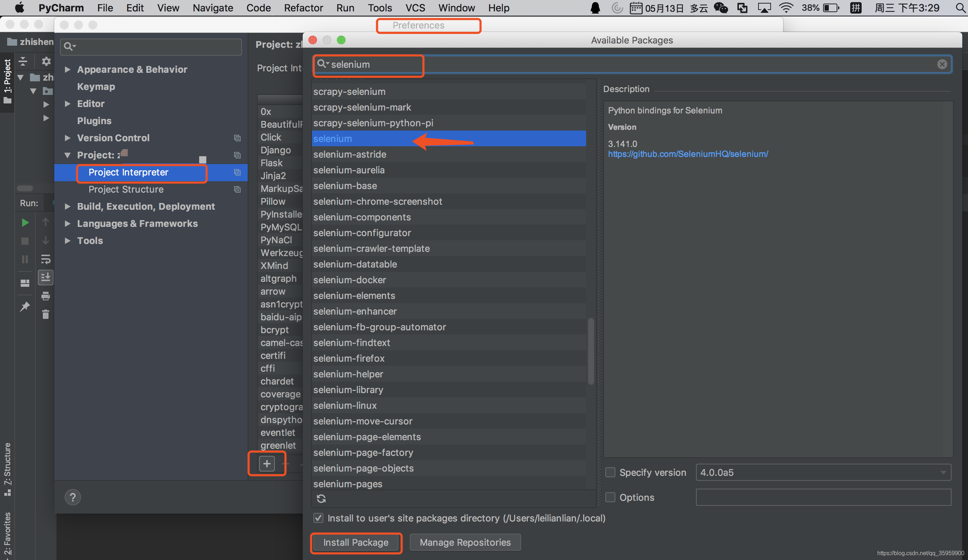
Task: Open the version 4.0.0a5 dropdown
Action: (823, 472)
